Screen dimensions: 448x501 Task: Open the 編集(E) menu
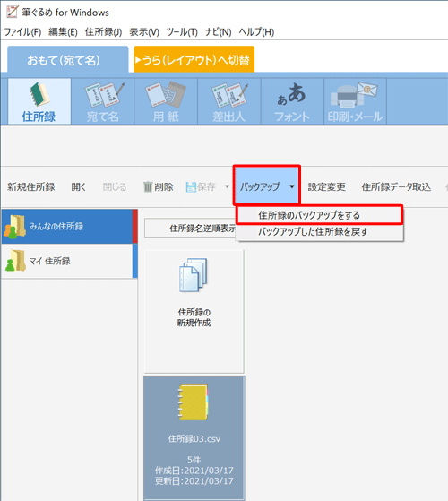tap(63, 32)
